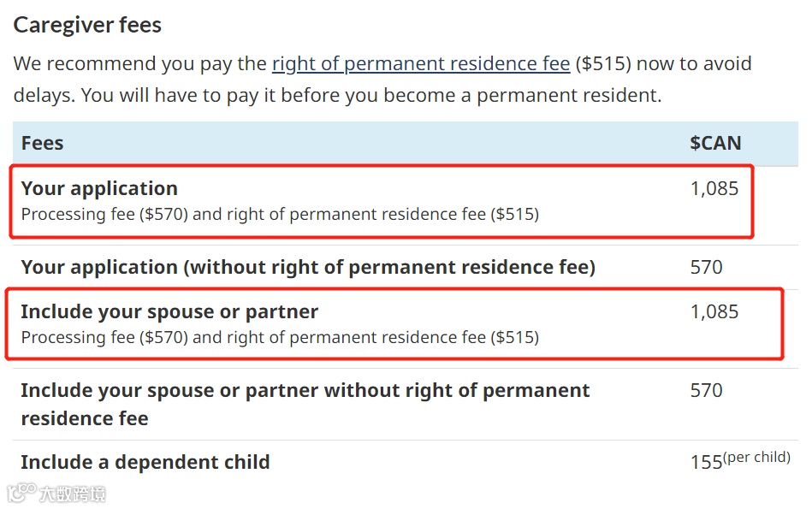Click the spouse or partner processing fee description
The image size is (812, 509).
click(x=280, y=337)
